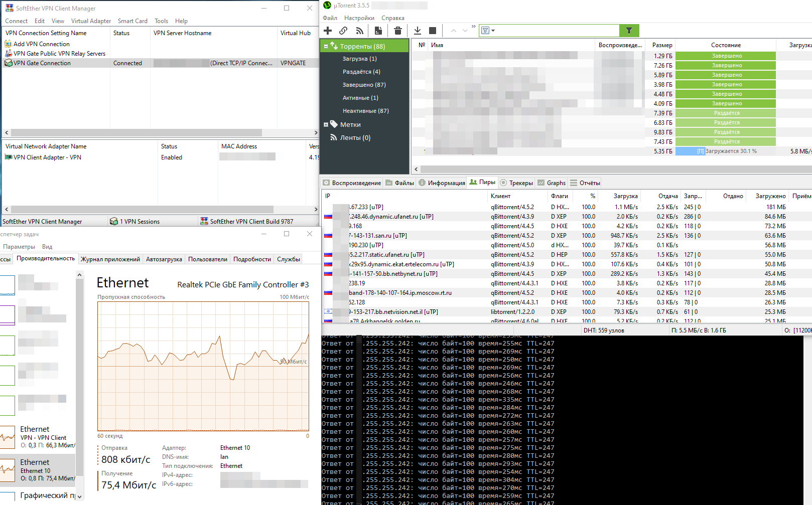Switch to Пользователи tab
The image size is (812, 505).
click(208, 259)
